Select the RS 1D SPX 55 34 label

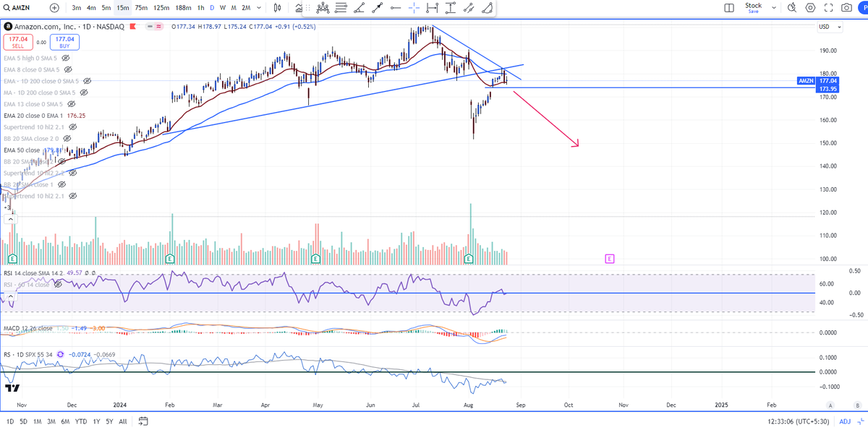[28, 355]
